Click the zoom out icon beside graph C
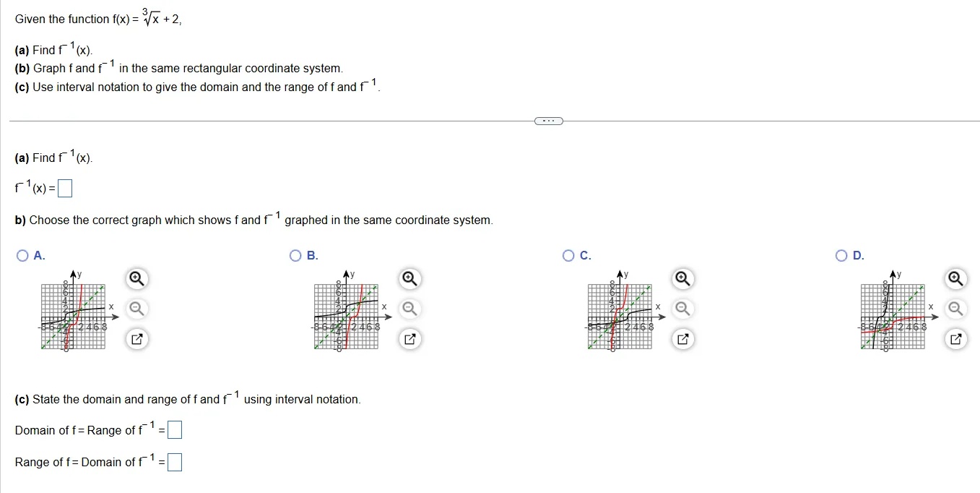The height and width of the screenshot is (493, 980). (x=682, y=309)
